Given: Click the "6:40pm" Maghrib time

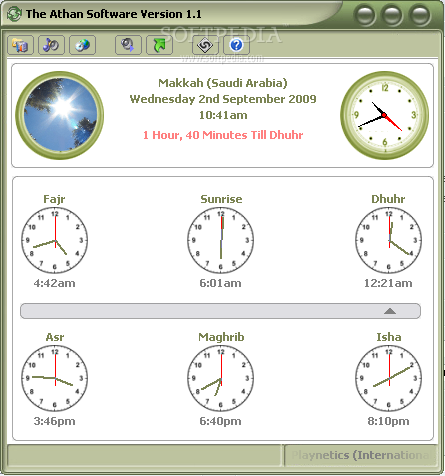Looking at the screenshot, I should click(x=220, y=421).
